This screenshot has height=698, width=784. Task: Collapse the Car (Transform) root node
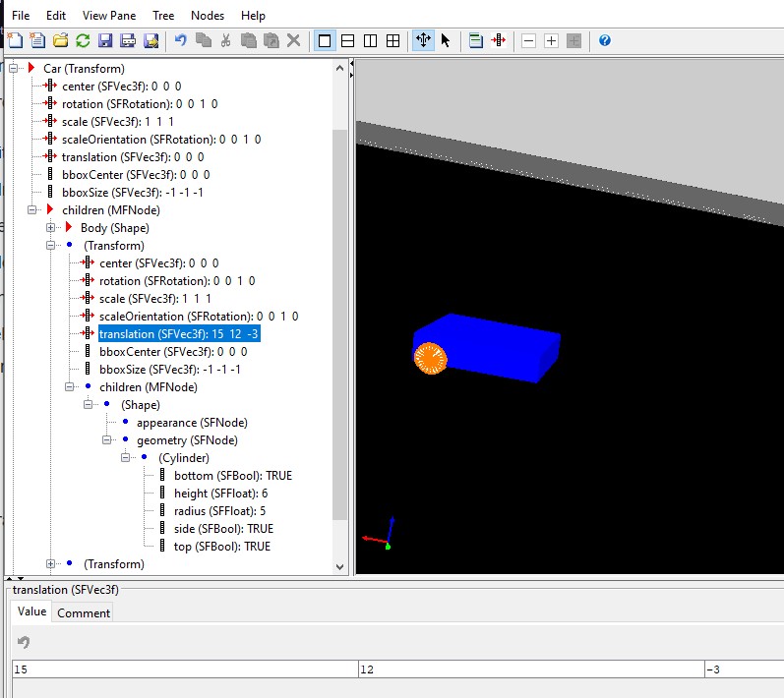[14, 69]
